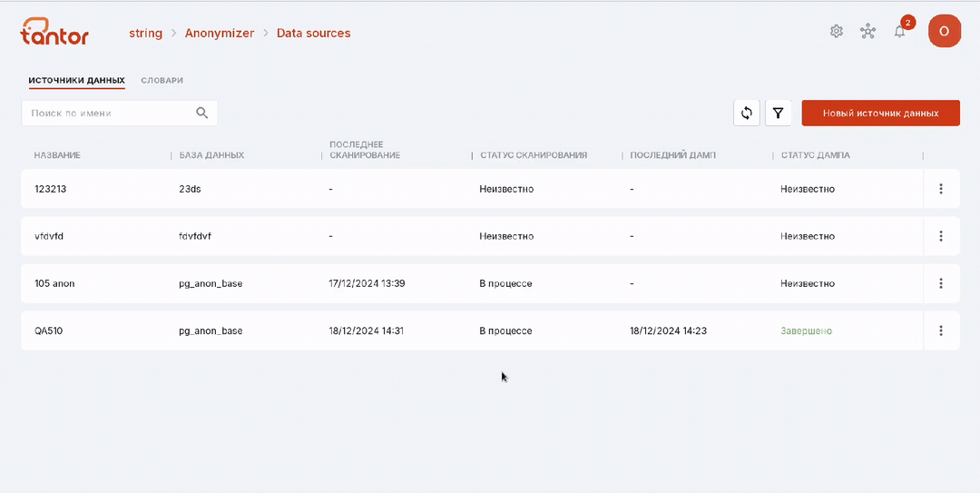Open the three-dot menu for 123213
Image resolution: width=980 pixels, height=493 pixels.
point(941,188)
